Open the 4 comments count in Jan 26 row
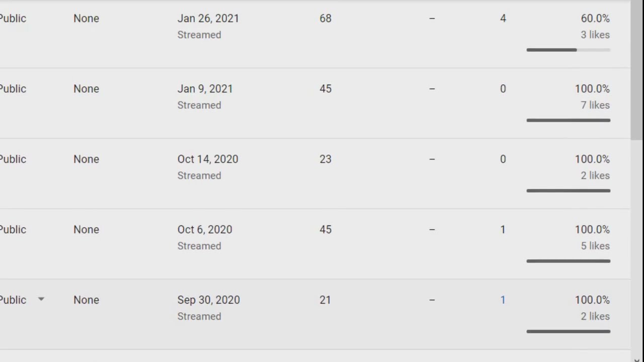Viewport: 644px width, 362px height. (503, 19)
